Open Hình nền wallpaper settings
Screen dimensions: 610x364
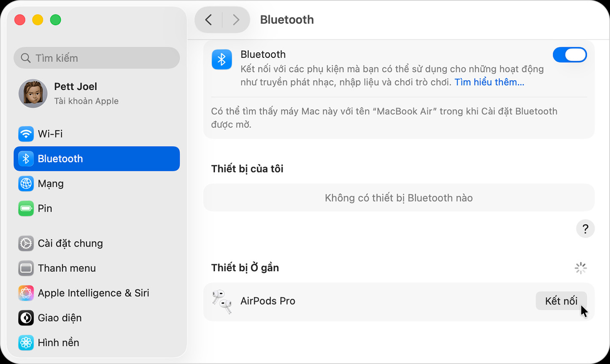tap(26, 343)
